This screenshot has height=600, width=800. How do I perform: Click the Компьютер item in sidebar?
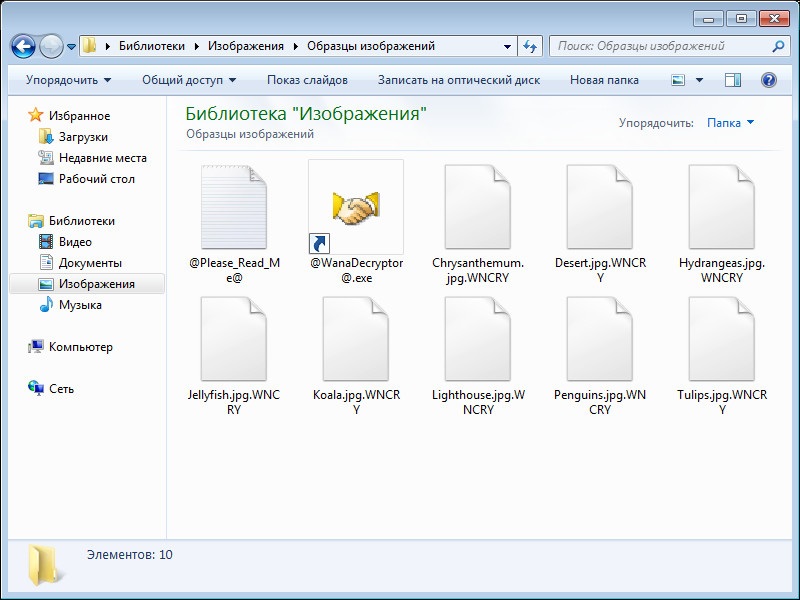pos(80,347)
